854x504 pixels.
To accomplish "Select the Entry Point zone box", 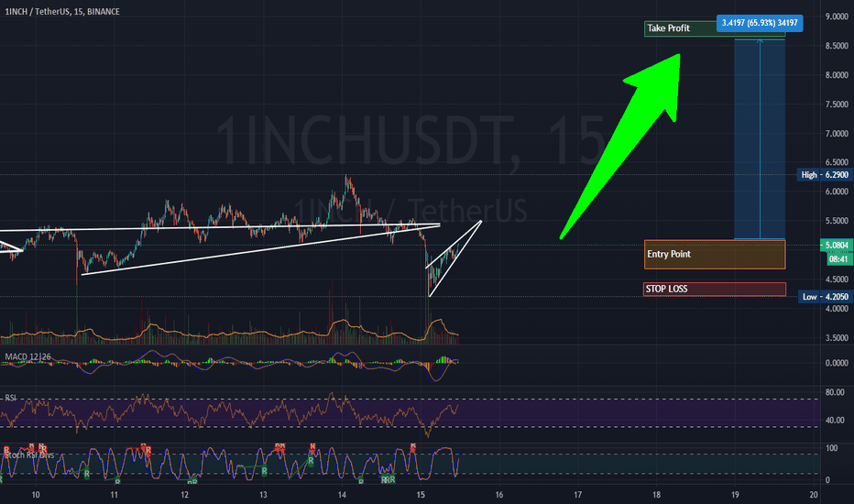I will pos(715,255).
